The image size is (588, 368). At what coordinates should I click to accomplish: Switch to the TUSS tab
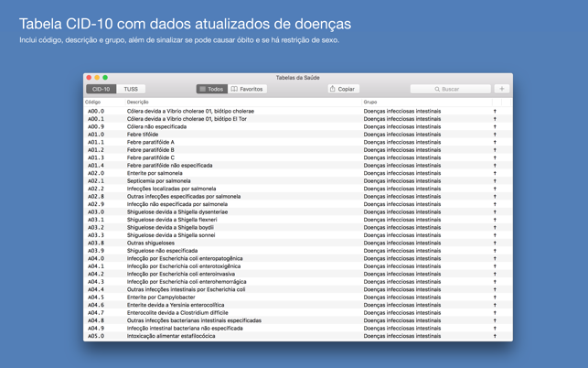pyautogui.click(x=131, y=89)
